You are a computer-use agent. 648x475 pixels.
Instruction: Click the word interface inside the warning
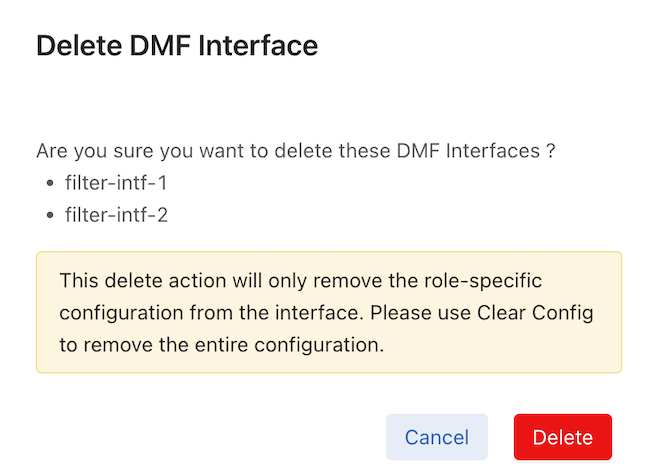325,313
